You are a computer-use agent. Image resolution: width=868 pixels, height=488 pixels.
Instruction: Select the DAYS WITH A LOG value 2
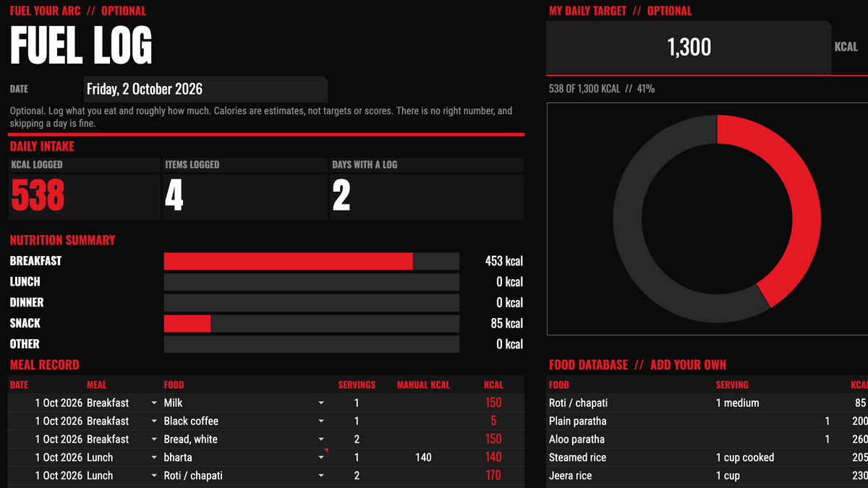click(341, 196)
